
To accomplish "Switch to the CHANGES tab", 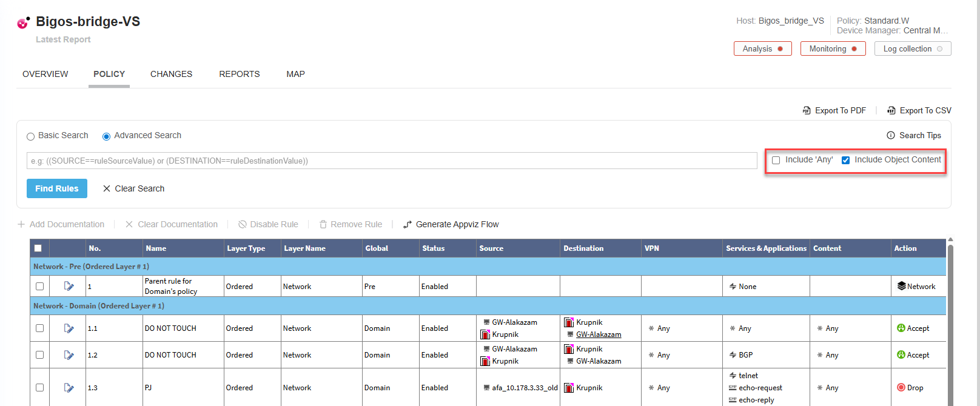I will 171,74.
